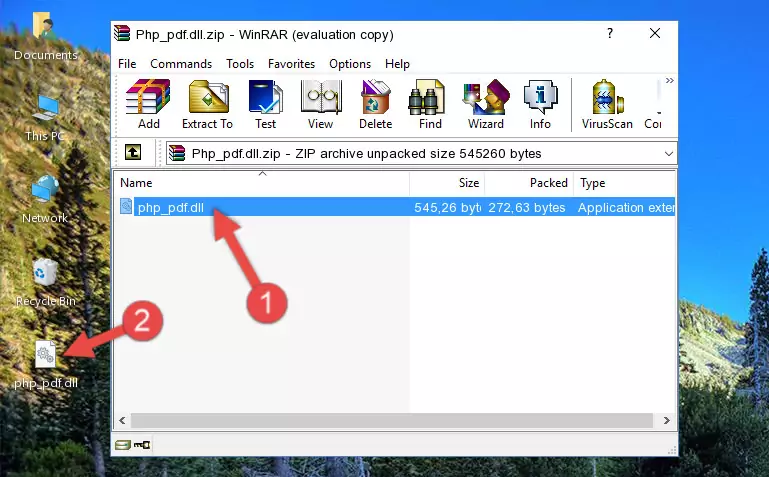Click the Delete toolbar icon

pyautogui.click(x=375, y=104)
